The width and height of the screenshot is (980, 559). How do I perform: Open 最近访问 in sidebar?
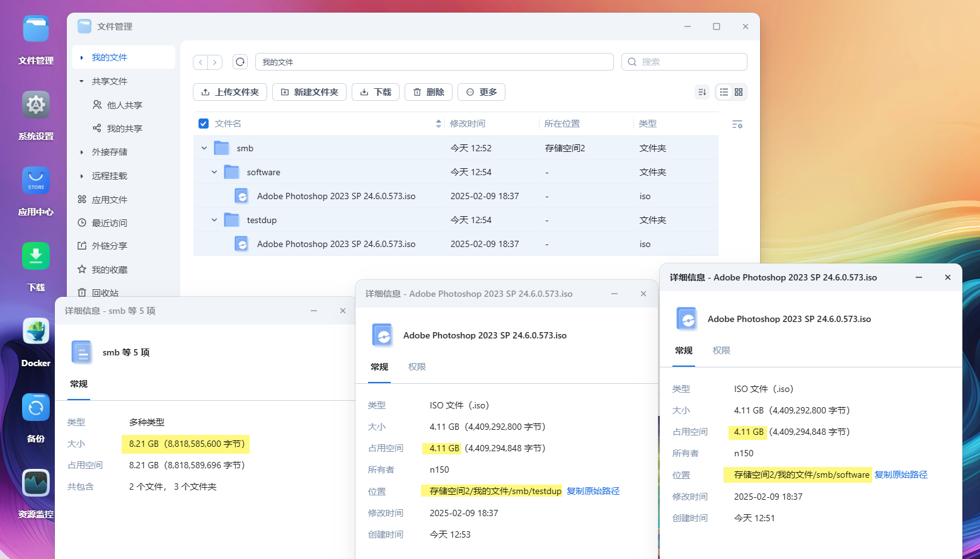[110, 223]
